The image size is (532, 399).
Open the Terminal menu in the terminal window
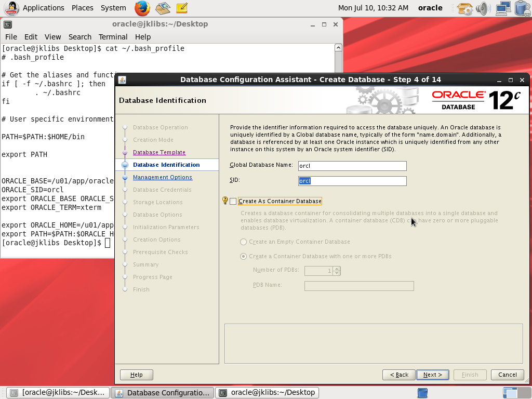click(x=113, y=37)
